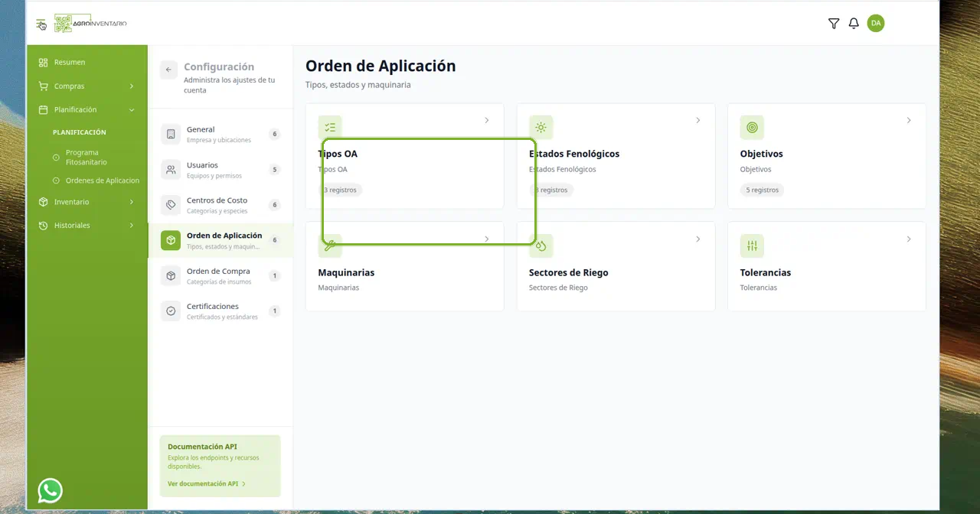Click the Estados Fenológicos sun icon
The image size is (980, 514).
(541, 128)
